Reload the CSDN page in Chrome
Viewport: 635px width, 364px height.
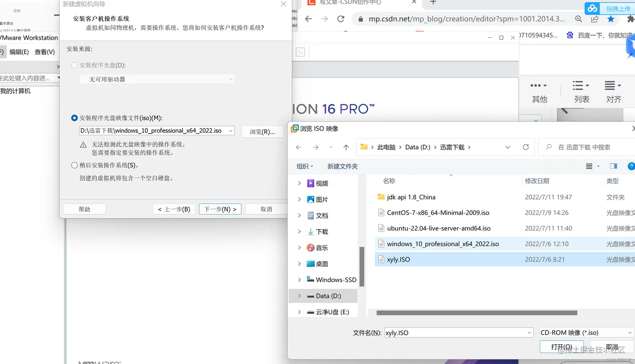(341, 19)
